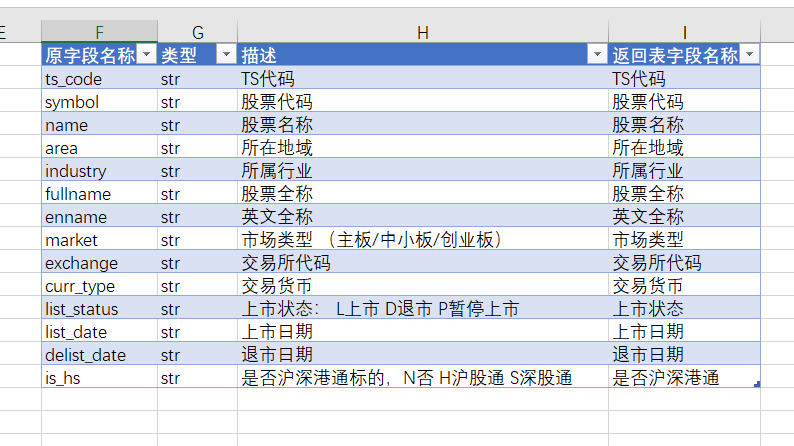Image resolution: width=794 pixels, height=446 pixels.
Task: Select description cell 上市状态: L上市 D退市 P暂停上市
Action: coord(423,309)
